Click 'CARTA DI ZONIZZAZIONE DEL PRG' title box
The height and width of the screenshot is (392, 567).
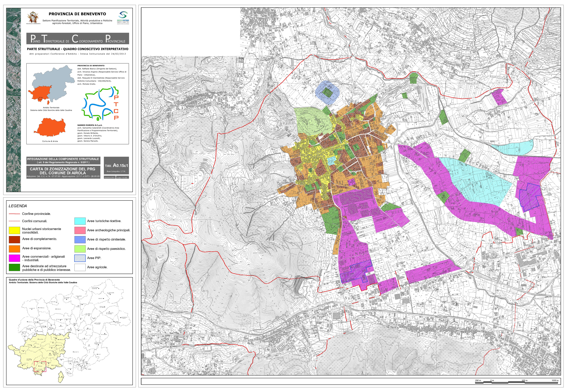pos(63,172)
